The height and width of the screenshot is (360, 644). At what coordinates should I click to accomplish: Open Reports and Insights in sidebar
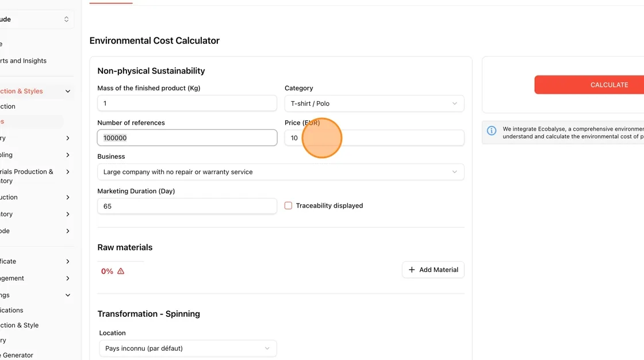[x=23, y=61]
